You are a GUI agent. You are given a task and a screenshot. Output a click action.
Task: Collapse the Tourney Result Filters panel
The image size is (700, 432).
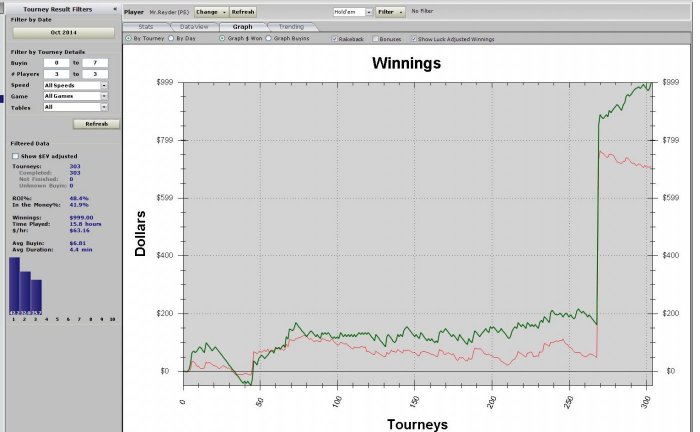[x=115, y=9]
